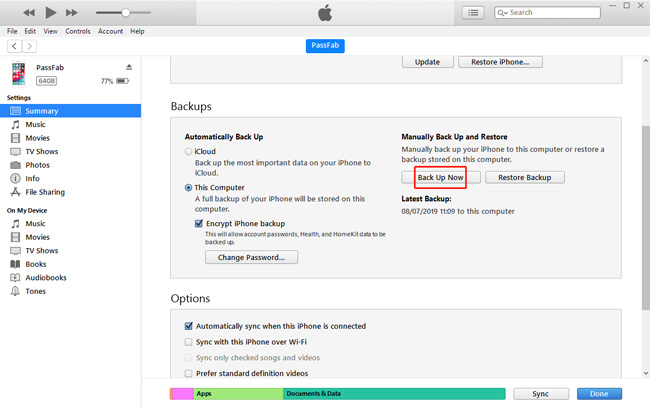The width and height of the screenshot is (650, 409).
Task: Click the Restore Backup button
Action: tap(525, 177)
